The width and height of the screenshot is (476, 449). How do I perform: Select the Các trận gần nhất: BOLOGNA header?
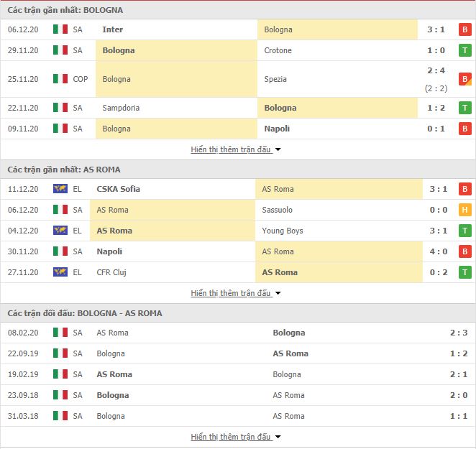[x=65, y=10]
